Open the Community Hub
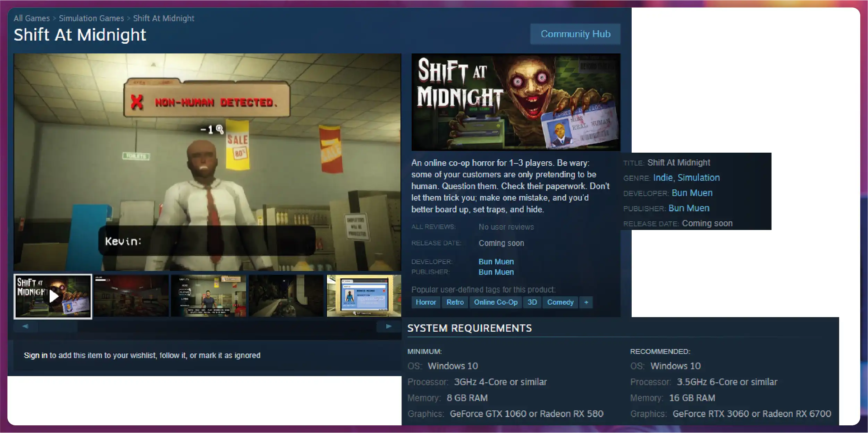Viewport: 868px width, 433px height. pyautogui.click(x=575, y=34)
